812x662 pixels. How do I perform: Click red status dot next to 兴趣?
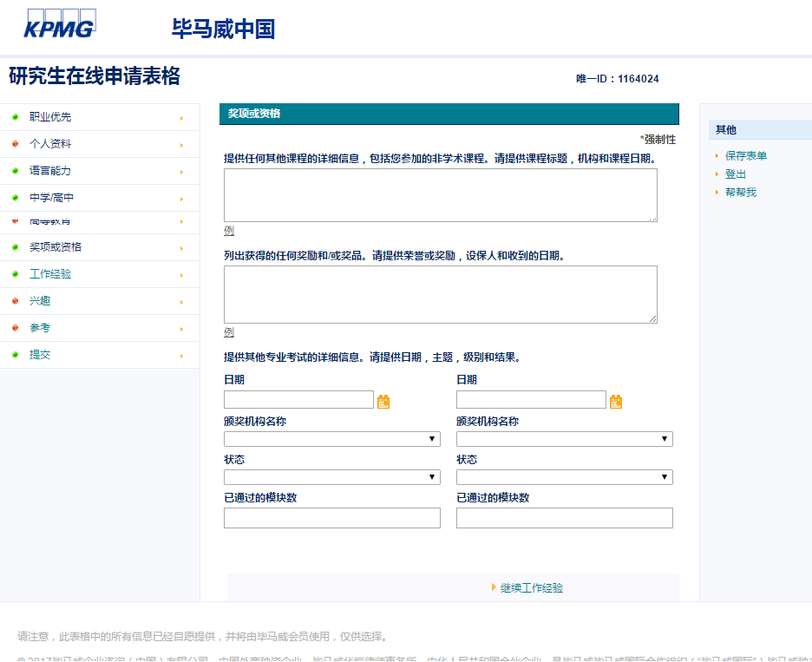pyautogui.click(x=15, y=301)
